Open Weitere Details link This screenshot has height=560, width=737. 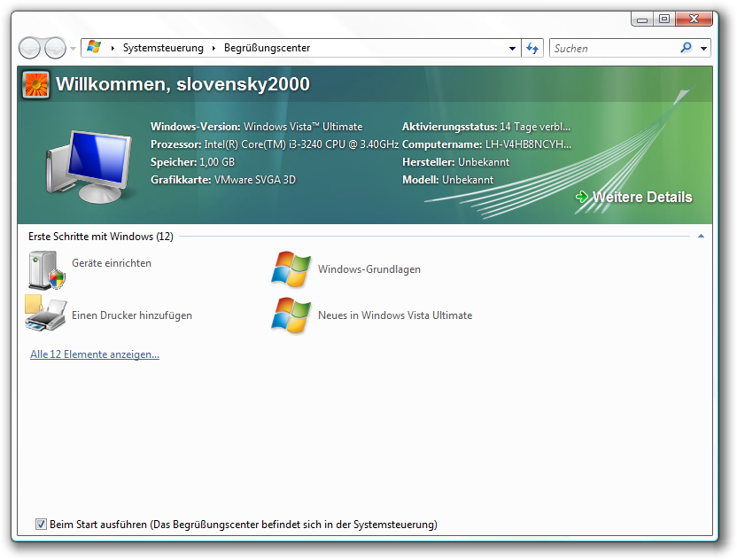click(x=642, y=197)
